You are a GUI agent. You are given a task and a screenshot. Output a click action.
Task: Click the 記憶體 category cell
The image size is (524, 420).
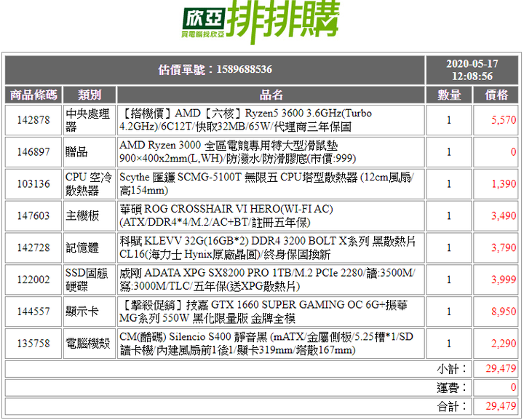pos(90,247)
